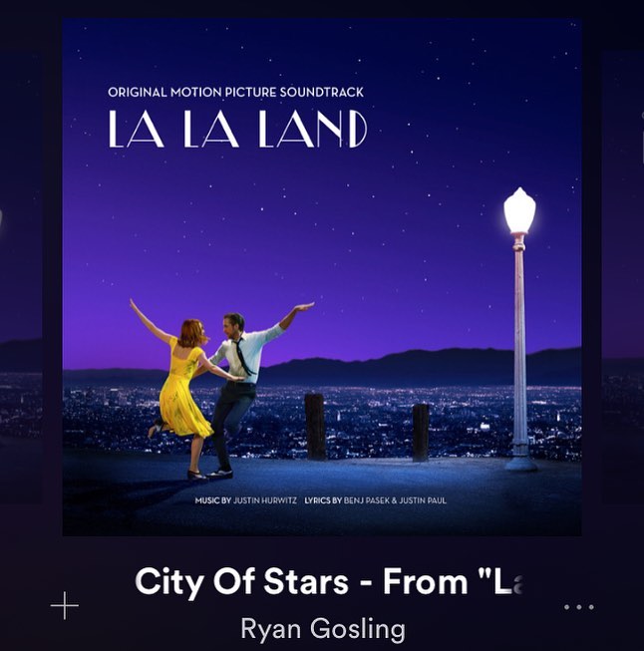Click the right wooden post near lamp
The height and width of the screenshot is (651, 644).
(x=421, y=433)
